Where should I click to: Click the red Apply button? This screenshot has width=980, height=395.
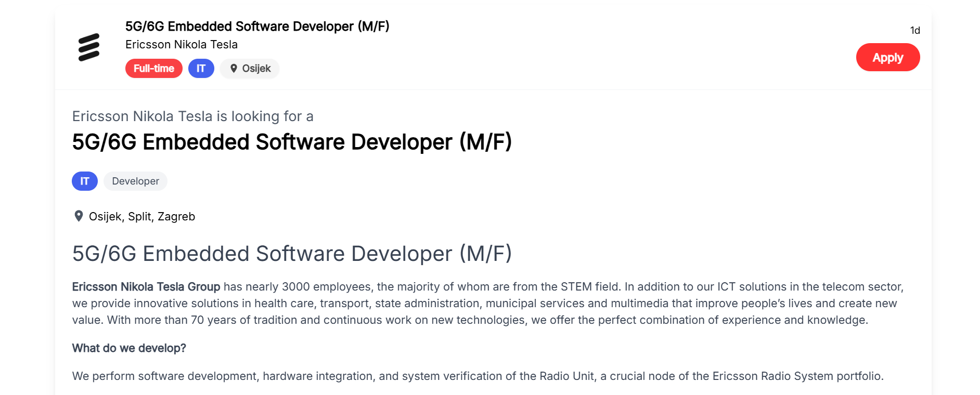click(887, 57)
